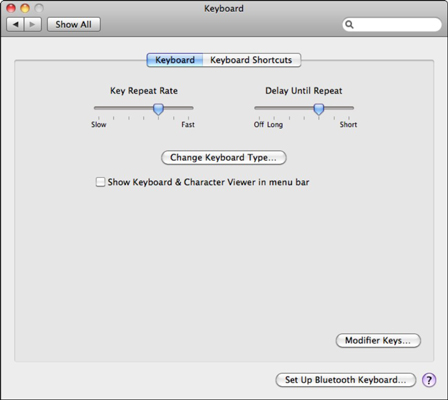Click the magnifying glass in search field

point(349,25)
